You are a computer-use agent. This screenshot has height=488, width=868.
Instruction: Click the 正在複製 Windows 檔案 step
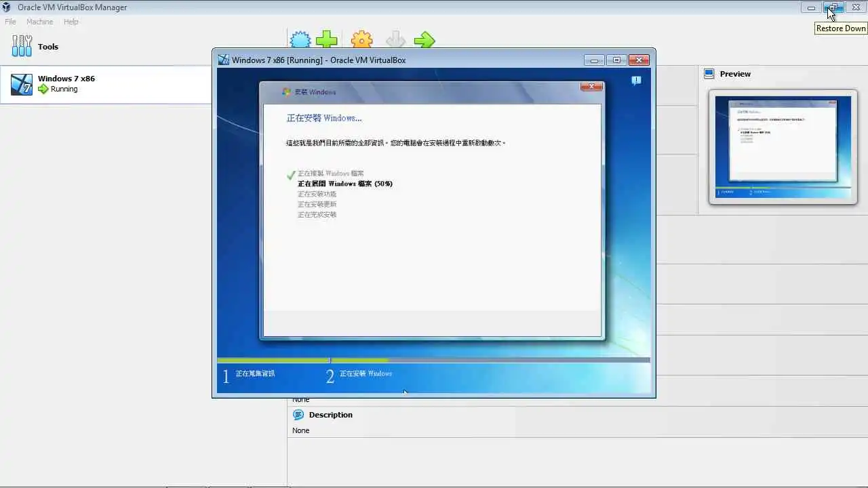point(330,174)
